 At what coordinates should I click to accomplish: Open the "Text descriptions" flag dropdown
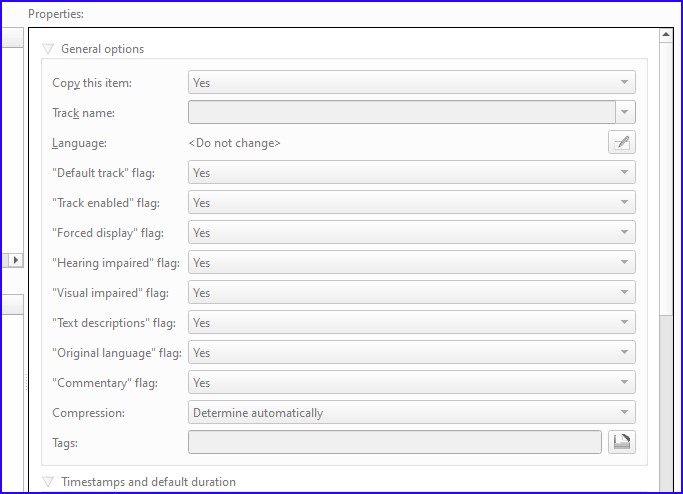pos(411,323)
